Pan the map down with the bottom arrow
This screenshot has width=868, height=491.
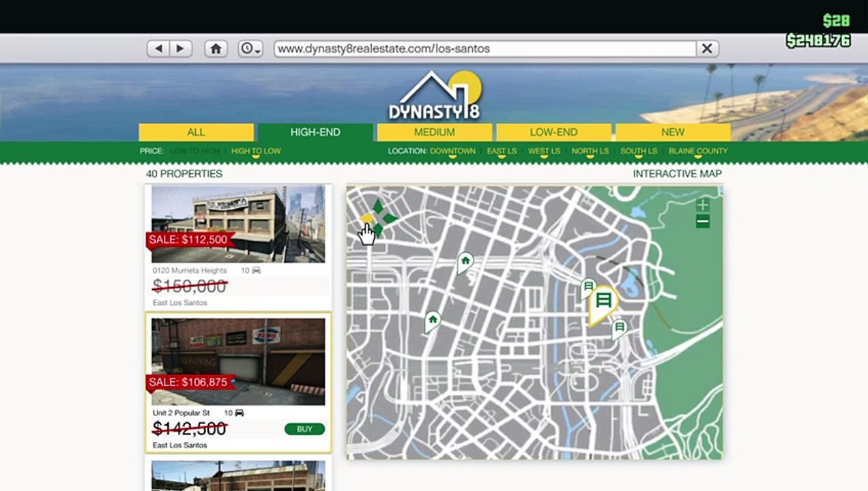(378, 230)
